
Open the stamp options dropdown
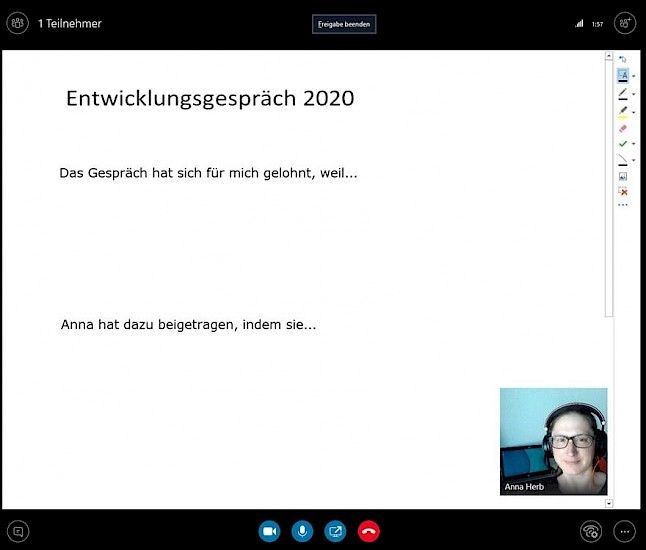(634, 144)
